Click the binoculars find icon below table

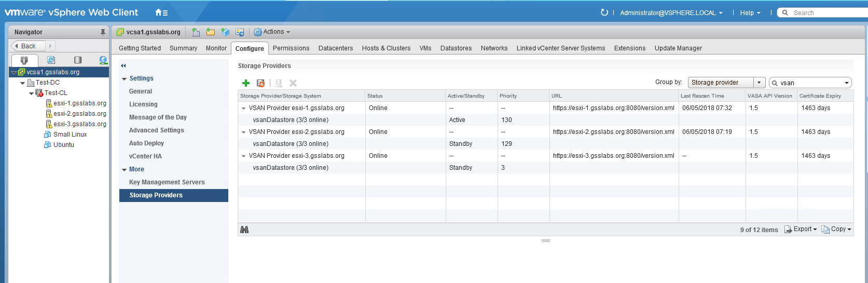(244, 230)
